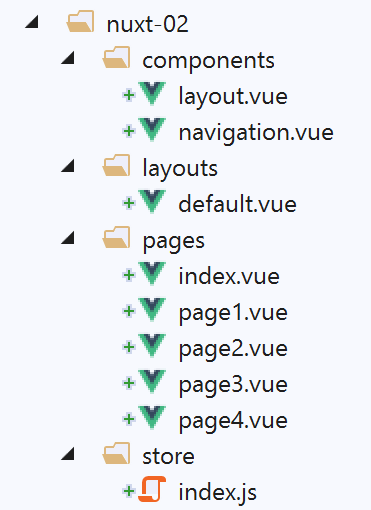The height and width of the screenshot is (510, 371).
Task: Collapse the nuxt-02 root folder arrow
Action: click(32, 22)
